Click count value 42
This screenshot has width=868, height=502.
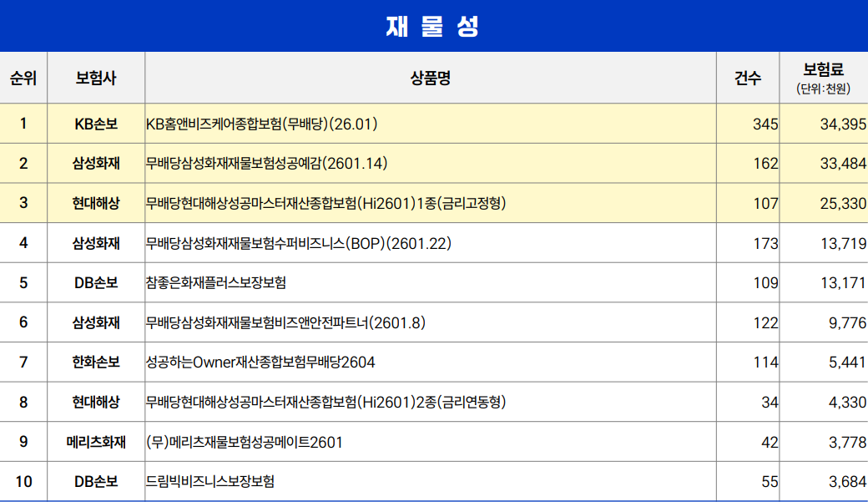coord(770,443)
